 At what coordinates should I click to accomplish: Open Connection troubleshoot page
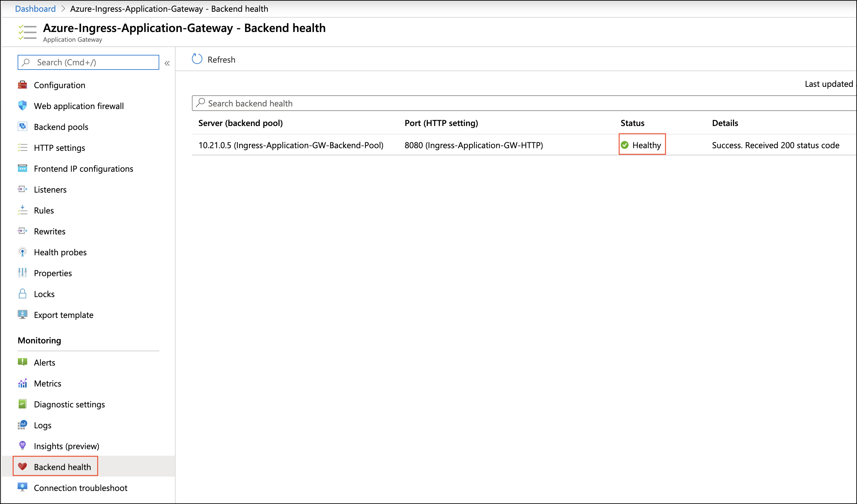tap(80, 488)
